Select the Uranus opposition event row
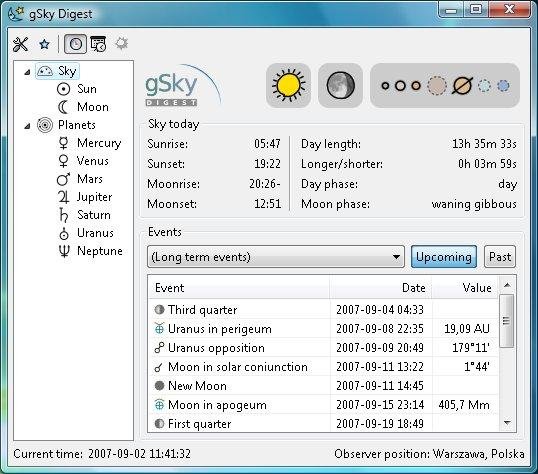Viewport: 538px width, 474px height. 323,348
